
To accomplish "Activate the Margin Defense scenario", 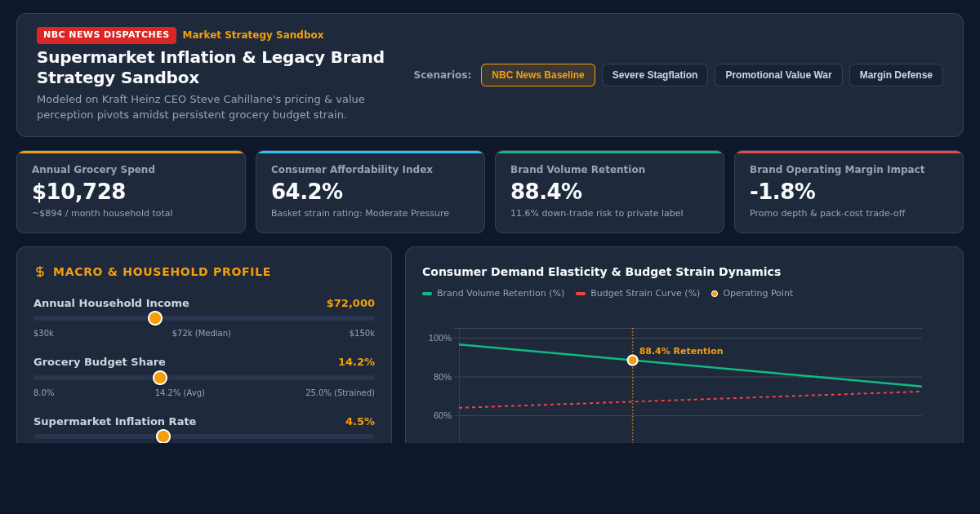I will pyautogui.click(x=896, y=75).
